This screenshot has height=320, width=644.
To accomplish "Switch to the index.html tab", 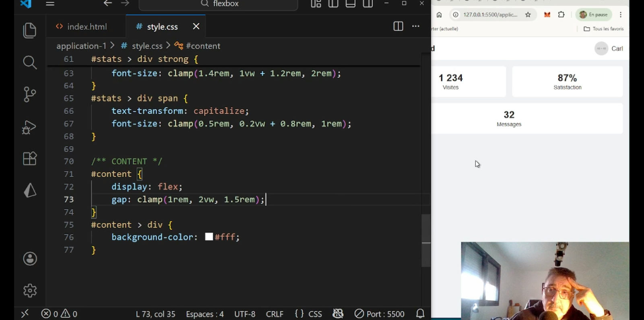I will coord(87,27).
